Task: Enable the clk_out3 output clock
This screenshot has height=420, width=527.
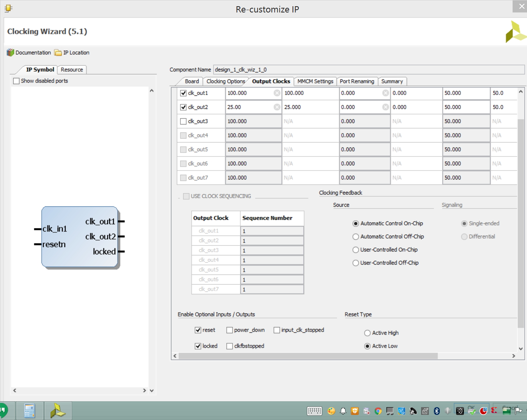Action: tap(183, 121)
